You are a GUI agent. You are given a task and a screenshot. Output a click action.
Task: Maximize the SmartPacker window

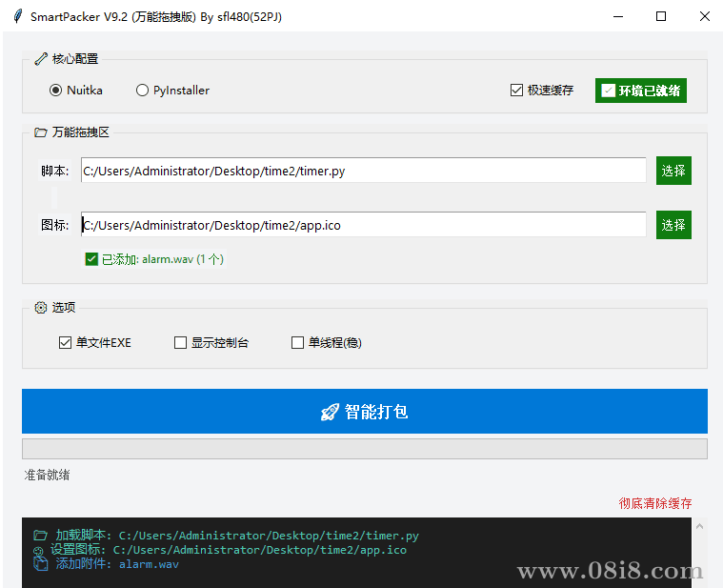click(661, 16)
